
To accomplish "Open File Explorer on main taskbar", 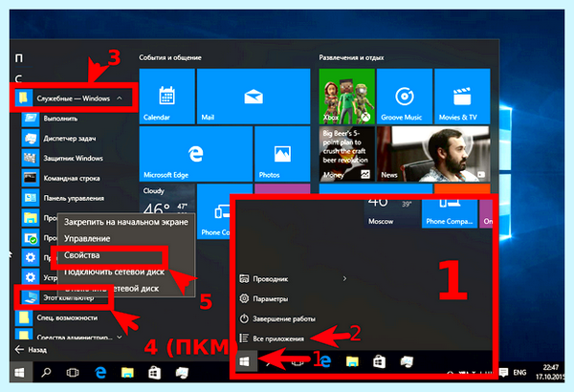I will [x=127, y=373].
